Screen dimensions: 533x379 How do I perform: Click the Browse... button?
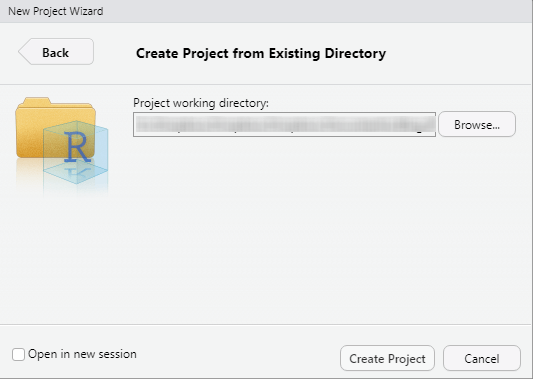(477, 124)
